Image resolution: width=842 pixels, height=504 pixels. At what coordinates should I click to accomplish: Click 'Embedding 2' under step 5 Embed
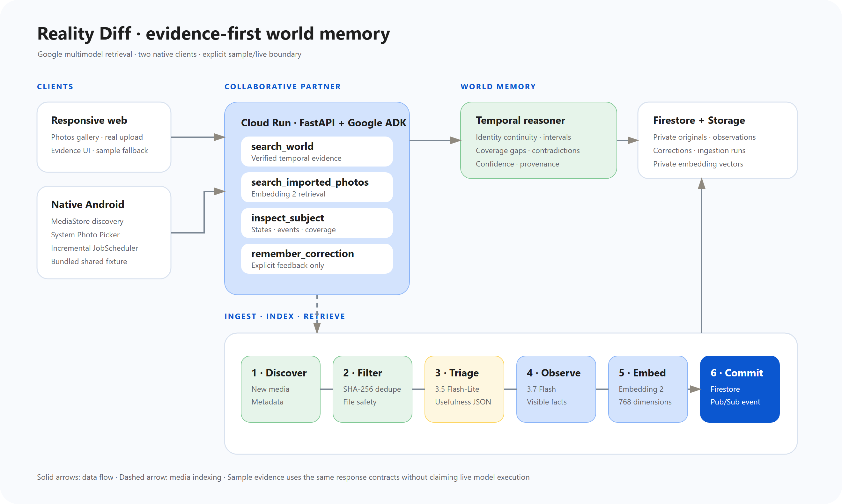point(641,389)
